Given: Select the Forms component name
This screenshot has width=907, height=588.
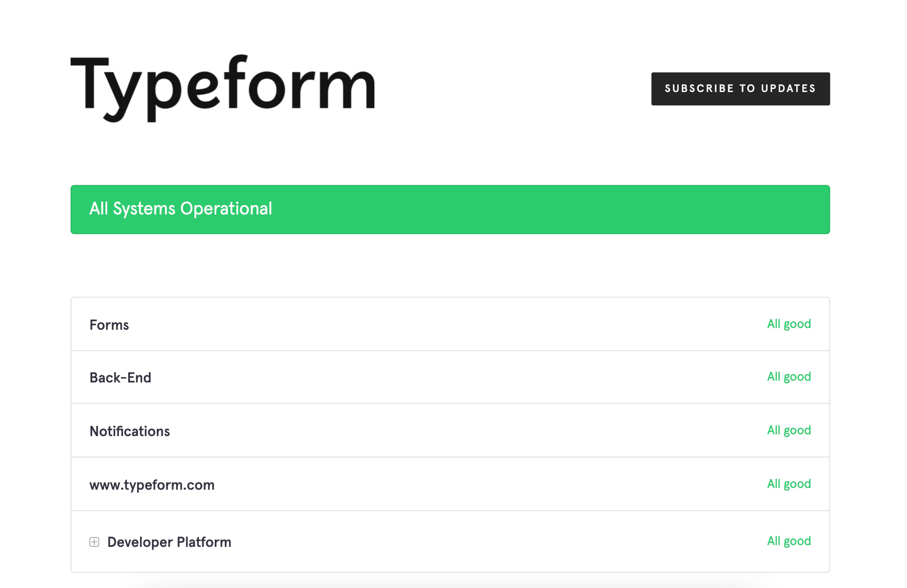Looking at the screenshot, I should (x=109, y=325).
